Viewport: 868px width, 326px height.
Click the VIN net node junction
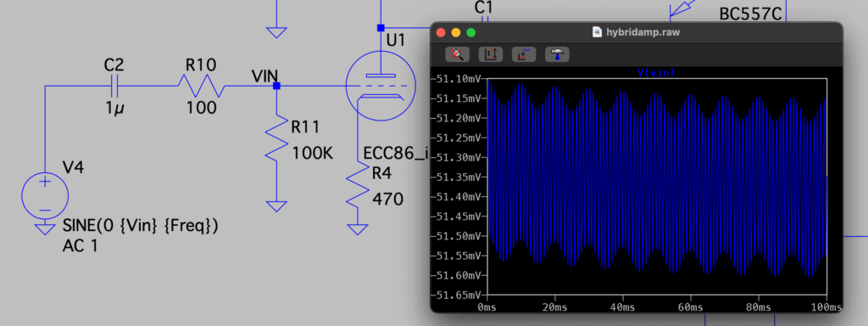coord(277,86)
